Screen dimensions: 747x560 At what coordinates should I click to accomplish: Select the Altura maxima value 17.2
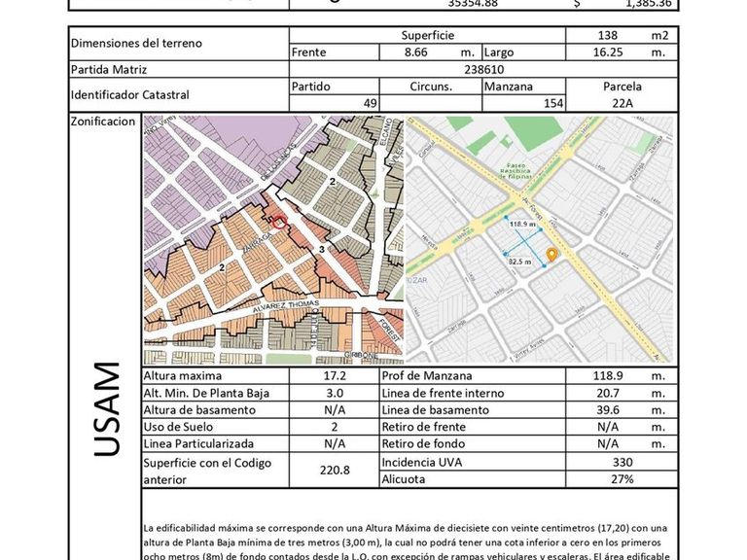pyautogui.click(x=335, y=375)
